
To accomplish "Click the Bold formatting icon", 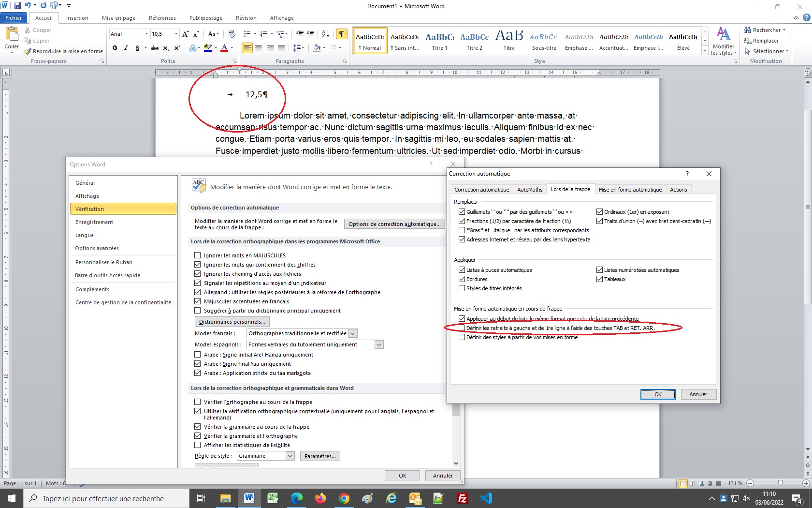I will [x=115, y=48].
